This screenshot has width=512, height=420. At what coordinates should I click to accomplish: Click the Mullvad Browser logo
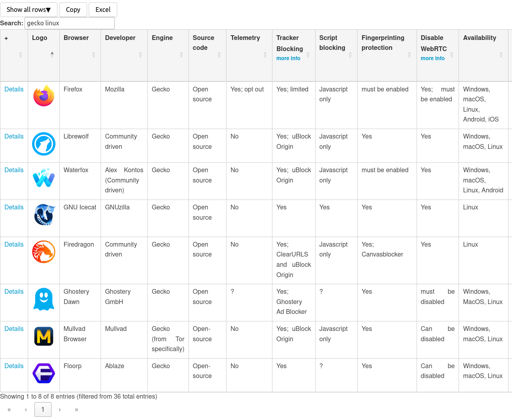point(44,336)
